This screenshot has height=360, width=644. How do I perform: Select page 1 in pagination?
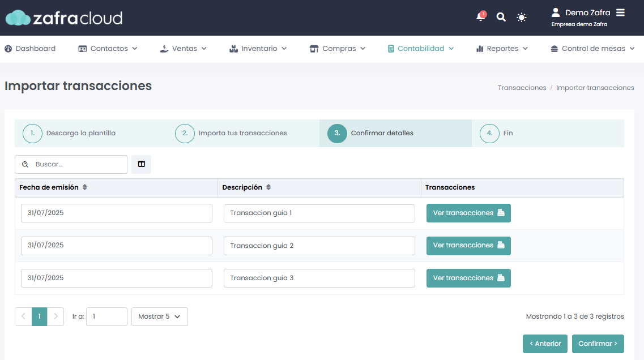(40, 316)
